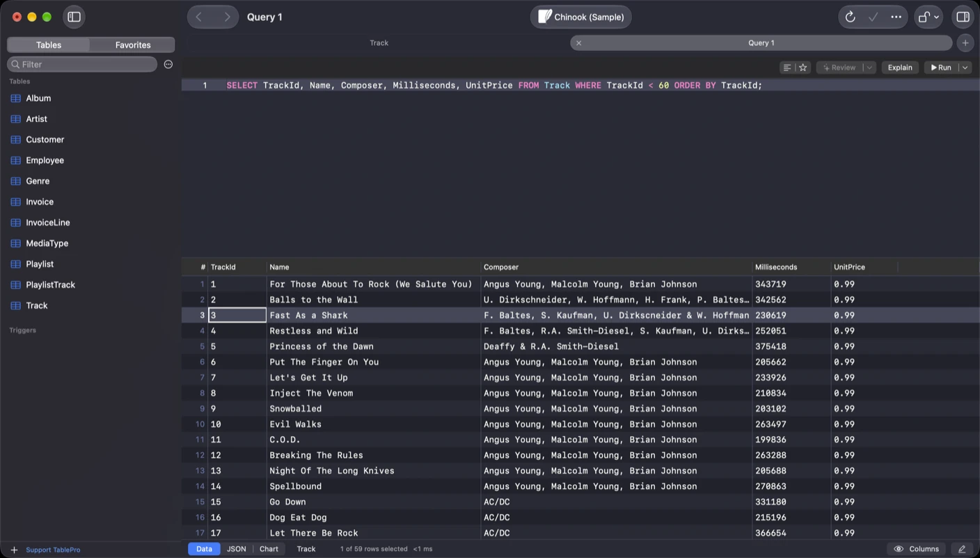Select the Track tab in tab bar
Screen dimensions: 980x558
379,43
